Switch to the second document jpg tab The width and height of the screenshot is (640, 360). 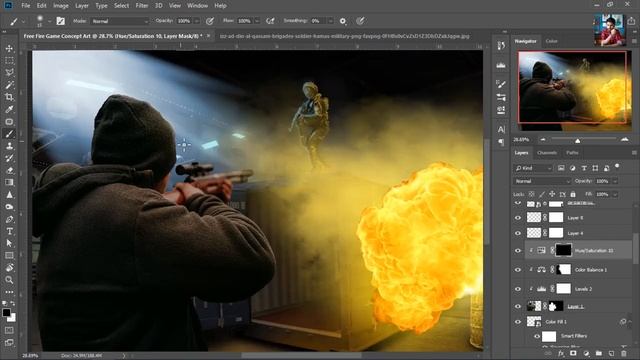344,36
